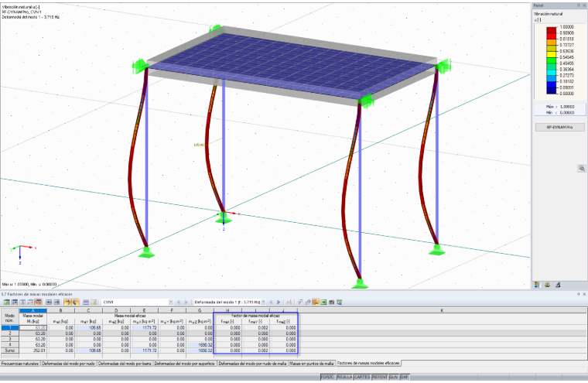Click the magnifier icon in Panel

tap(581, 169)
